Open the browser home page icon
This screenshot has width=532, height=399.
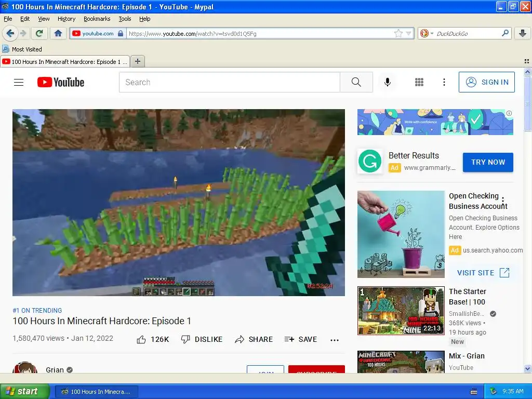coord(58,33)
